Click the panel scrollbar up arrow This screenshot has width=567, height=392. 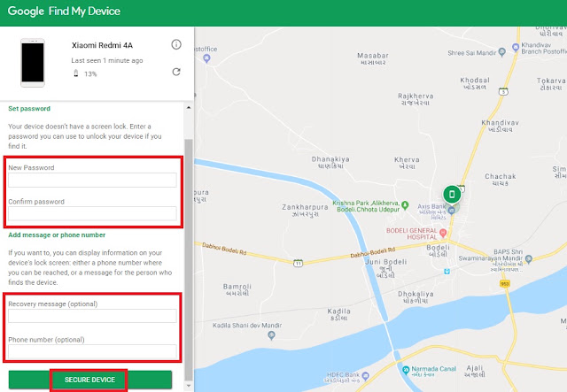point(189,107)
